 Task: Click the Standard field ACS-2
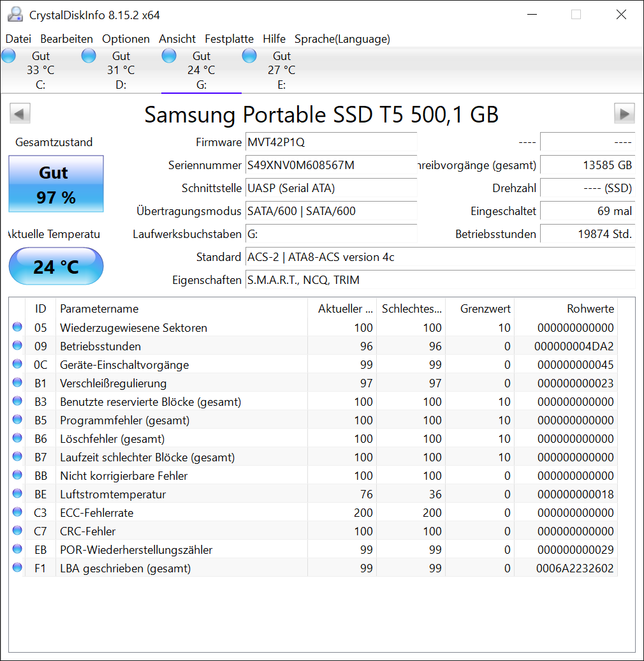440,256
